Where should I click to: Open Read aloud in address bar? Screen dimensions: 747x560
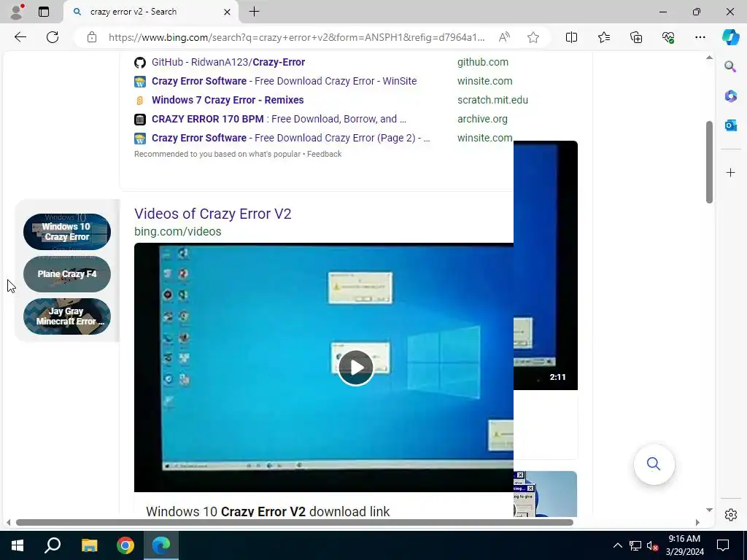tap(504, 37)
